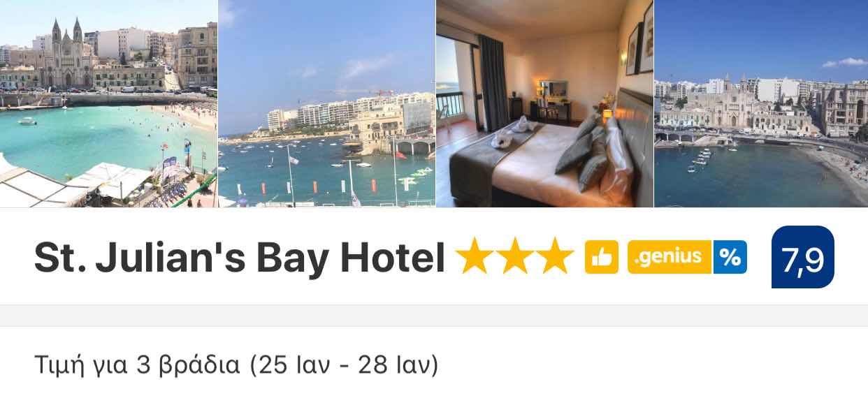
Task: Click the blue percent discount icon
Action: tap(730, 257)
